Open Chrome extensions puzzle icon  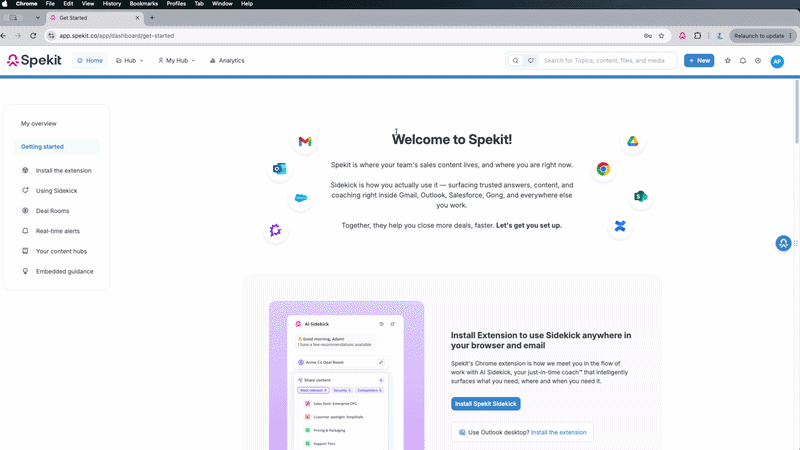pyautogui.click(x=697, y=36)
